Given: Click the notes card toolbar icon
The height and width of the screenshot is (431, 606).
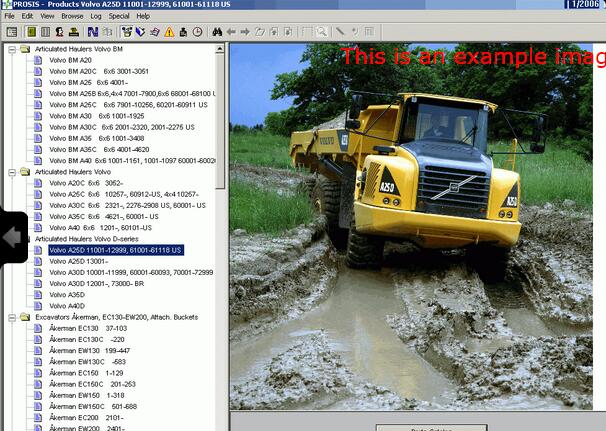Looking at the screenshot, I should [x=155, y=32].
